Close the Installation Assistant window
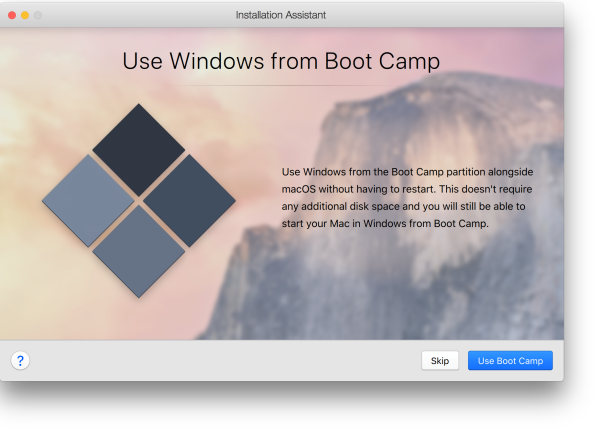Image resolution: width=600 pixels, height=433 pixels. tap(12, 15)
